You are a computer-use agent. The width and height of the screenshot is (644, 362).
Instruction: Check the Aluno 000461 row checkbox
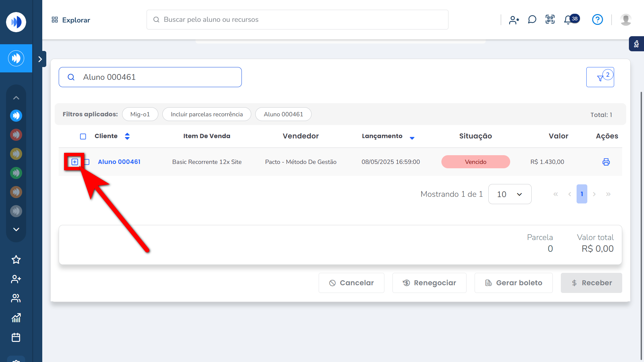(x=87, y=162)
